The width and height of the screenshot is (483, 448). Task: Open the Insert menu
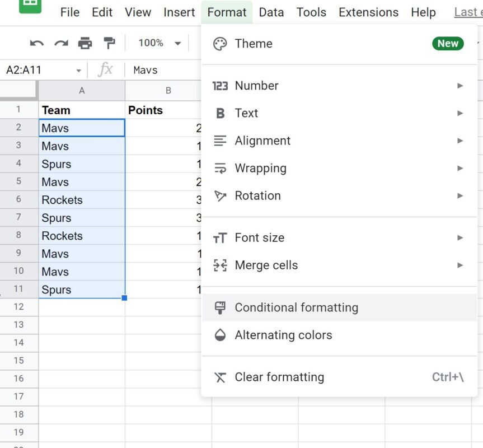coord(179,12)
